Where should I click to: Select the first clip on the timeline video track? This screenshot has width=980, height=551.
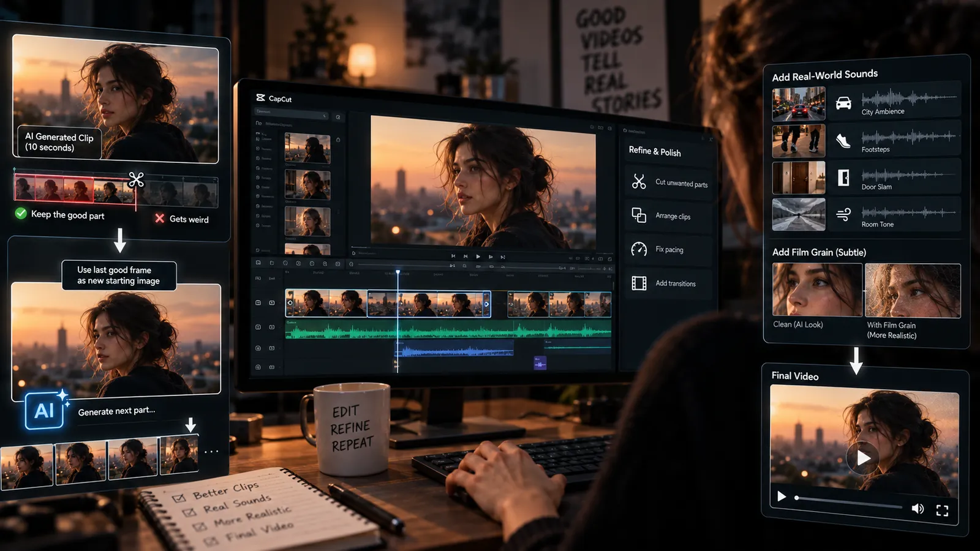(x=326, y=304)
